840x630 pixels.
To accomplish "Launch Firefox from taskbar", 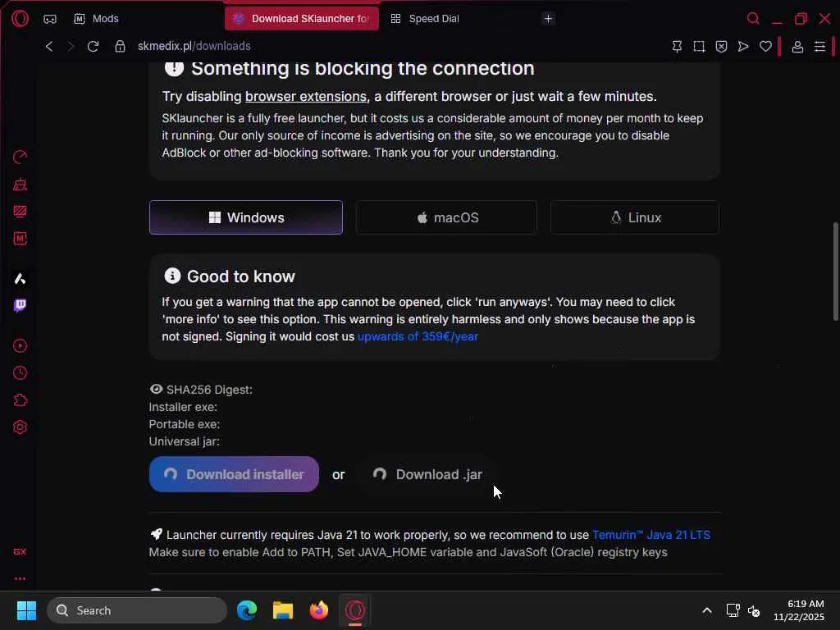I will (319, 610).
